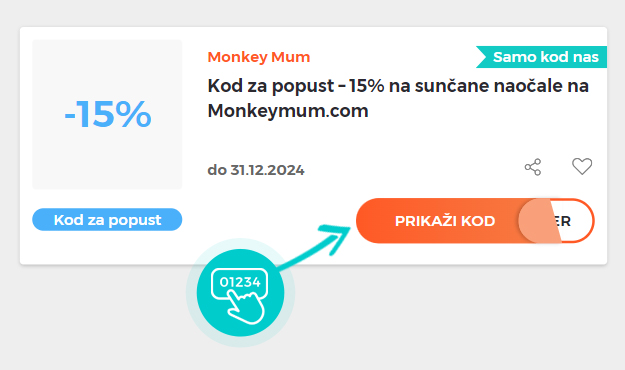This screenshot has width=625, height=370.
Task: Click the -15% discount thumbnail box
Action: click(107, 114)
